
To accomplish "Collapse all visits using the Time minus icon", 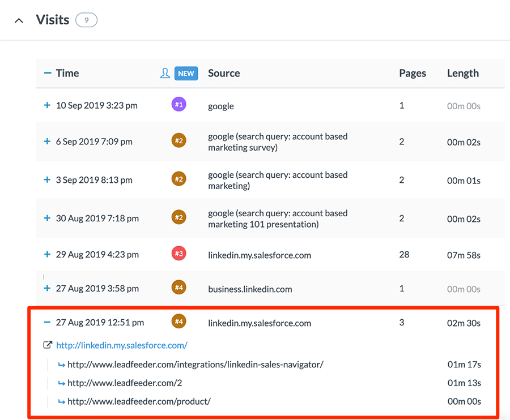I will coord(47,73).
